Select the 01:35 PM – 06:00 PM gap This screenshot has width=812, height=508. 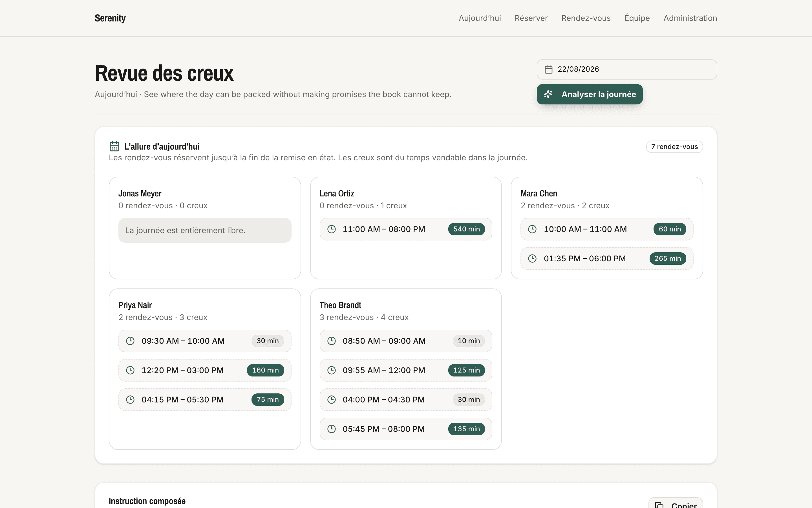[607, 258]
